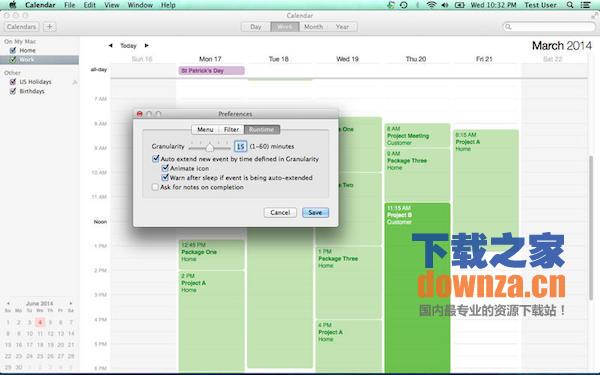Switch calendar to Week view
This screenshot has height=375, width=600.
tap(285, 27)
